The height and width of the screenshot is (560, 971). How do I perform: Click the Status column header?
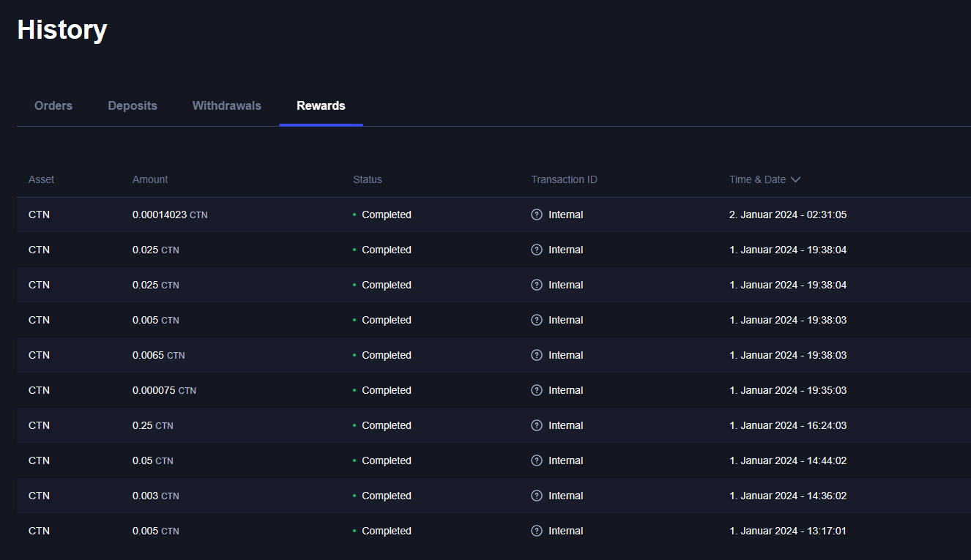click(x=368, y=179)
